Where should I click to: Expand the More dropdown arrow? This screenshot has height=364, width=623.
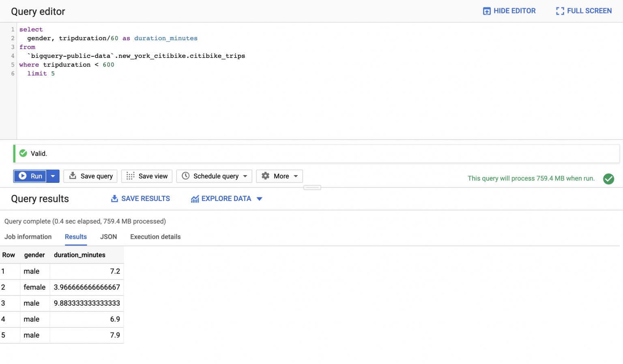pyautogui.click(x=296, y=176)
